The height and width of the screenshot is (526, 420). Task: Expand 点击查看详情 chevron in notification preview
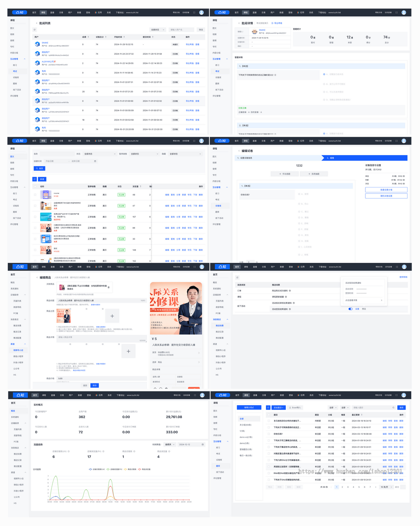point(381,300)
